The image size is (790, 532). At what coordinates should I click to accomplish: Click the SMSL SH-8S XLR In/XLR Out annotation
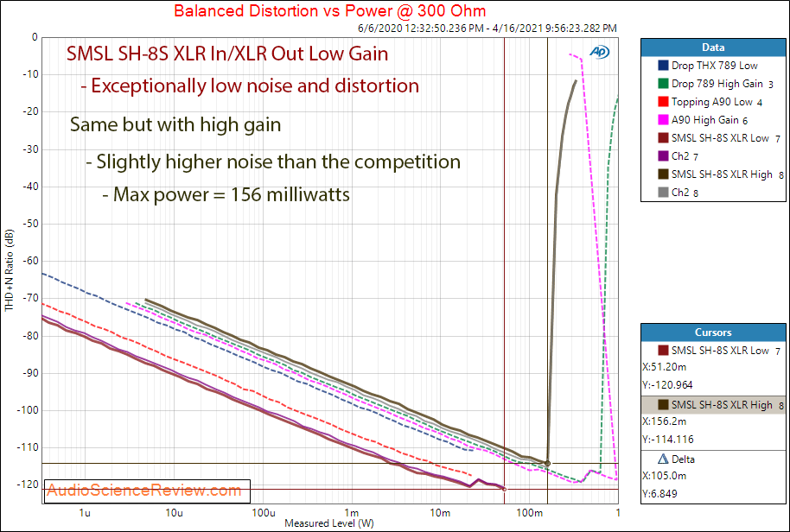click(227, 54)
